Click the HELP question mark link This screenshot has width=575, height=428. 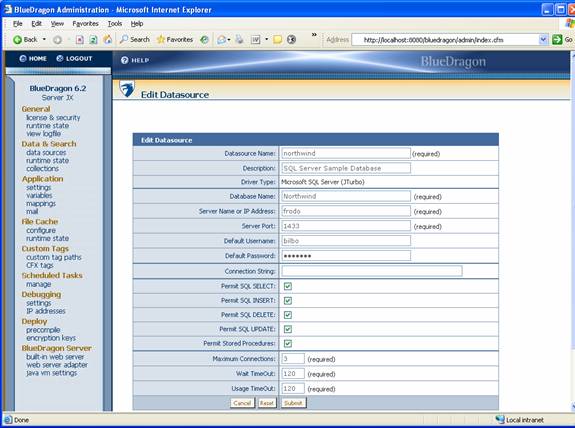[135, 60]
